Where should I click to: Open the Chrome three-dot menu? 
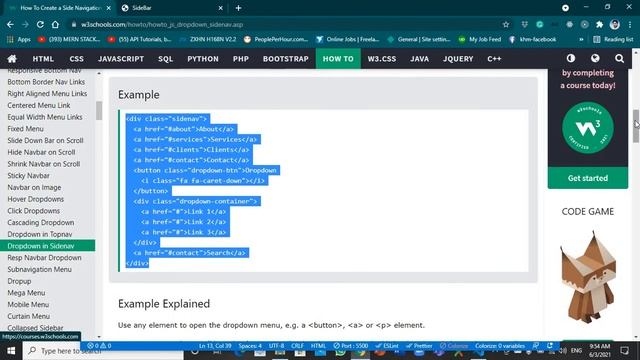631,24
